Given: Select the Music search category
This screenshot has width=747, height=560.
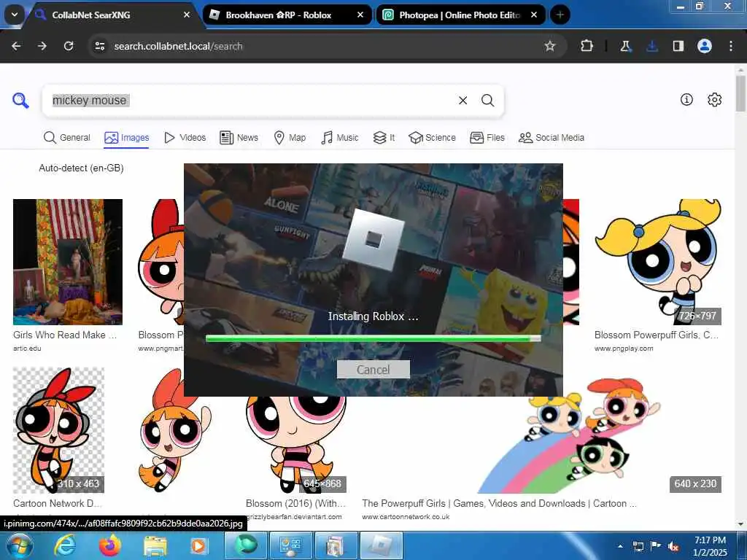Looking at the screenshot, I should [x=340, y=138].
